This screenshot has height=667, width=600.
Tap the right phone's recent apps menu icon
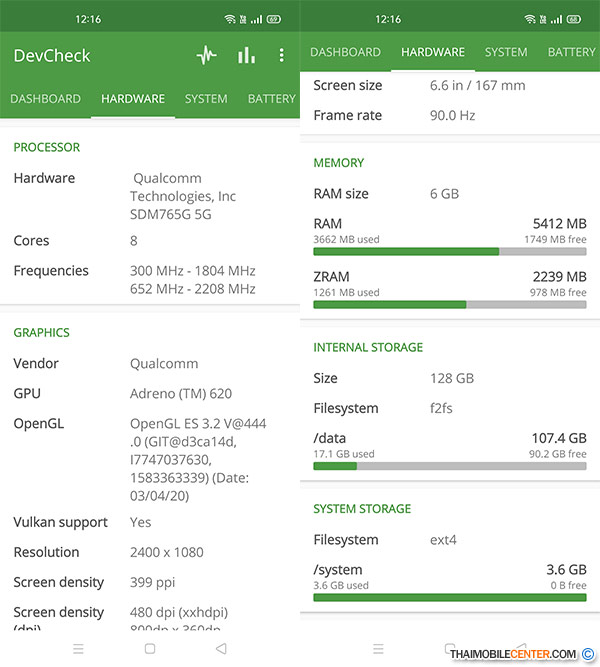pyautogui.click(x=378, y=648)
